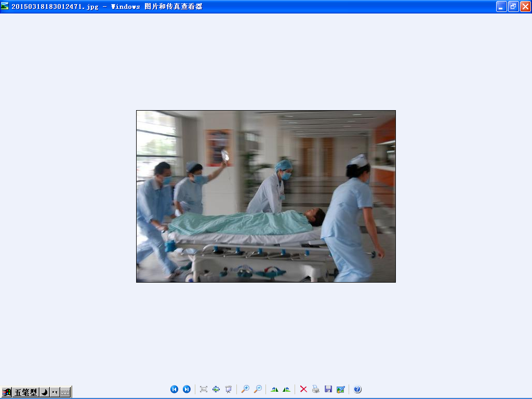Open the viewer Help
Image resolution: width=532 pixels, height=399 pixels.
click(x=357, y=389)
